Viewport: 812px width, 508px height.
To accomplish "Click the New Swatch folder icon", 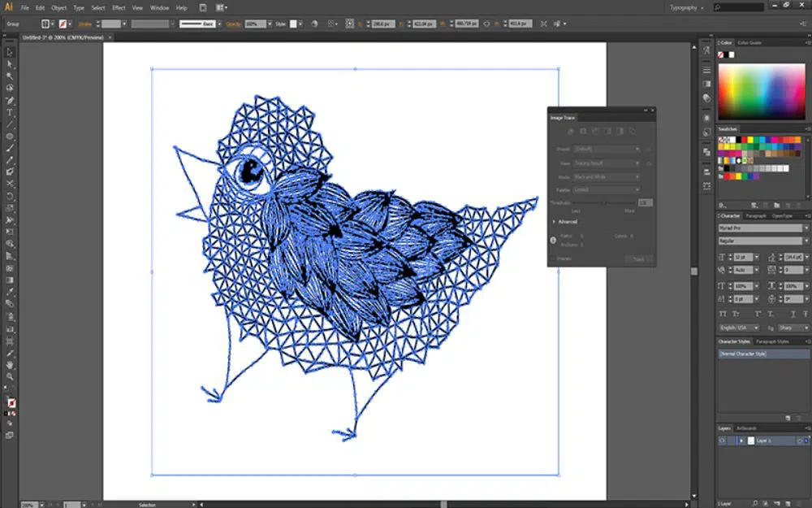I will point(776,205).
